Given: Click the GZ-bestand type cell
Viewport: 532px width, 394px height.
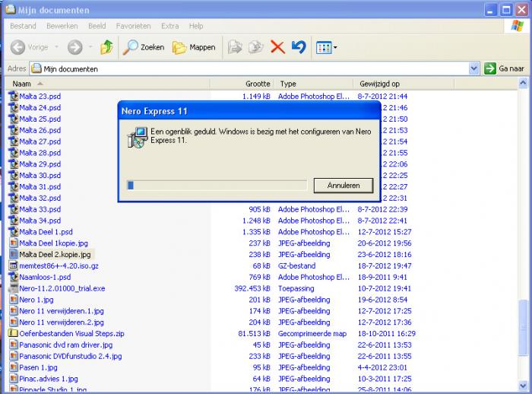Looking at the screenshot, I should [x=296, y=265].
